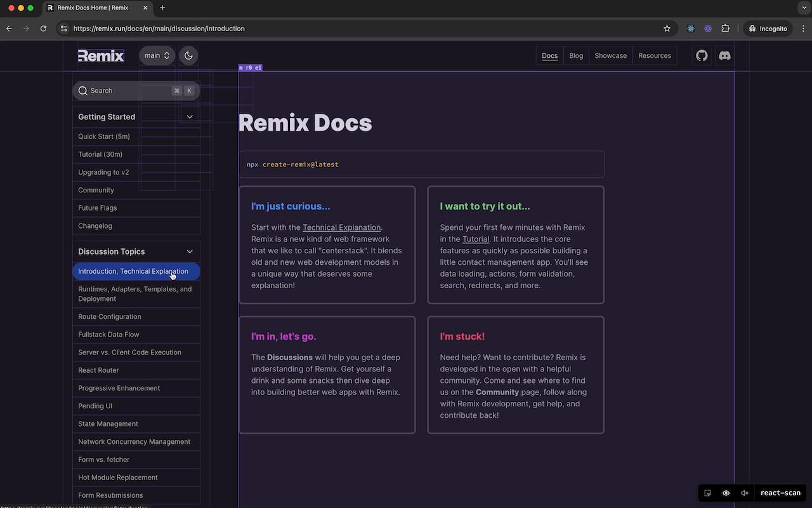
Task: Open the browser Extensions puzzle icon
Action: tap(725, 29)
